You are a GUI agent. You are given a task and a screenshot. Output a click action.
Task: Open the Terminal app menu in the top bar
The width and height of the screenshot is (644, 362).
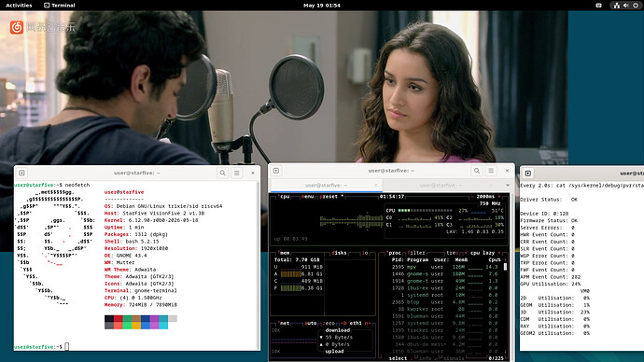pyautogui.click(x=60, y=6)
